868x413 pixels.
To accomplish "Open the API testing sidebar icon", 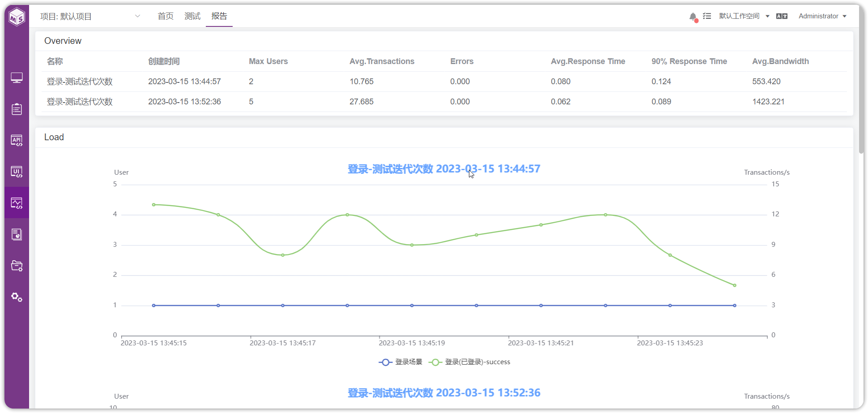I will click(x=17, y=140).
